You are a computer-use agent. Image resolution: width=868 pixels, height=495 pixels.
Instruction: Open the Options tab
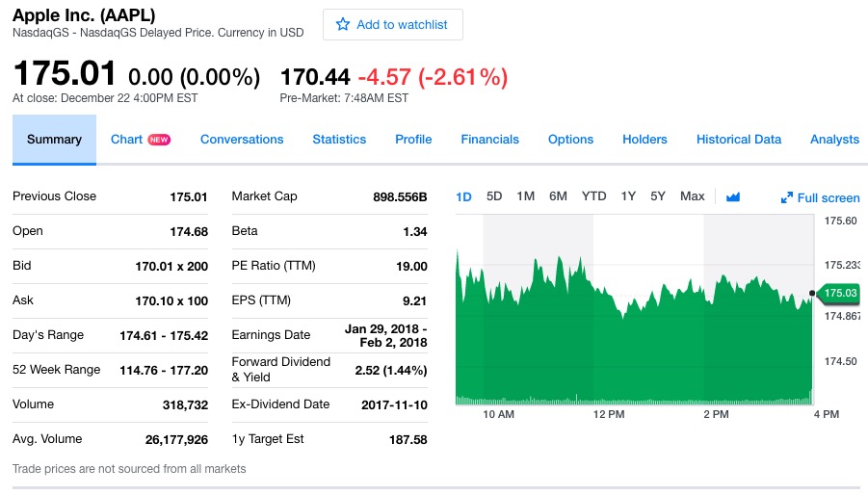point(570,140)
